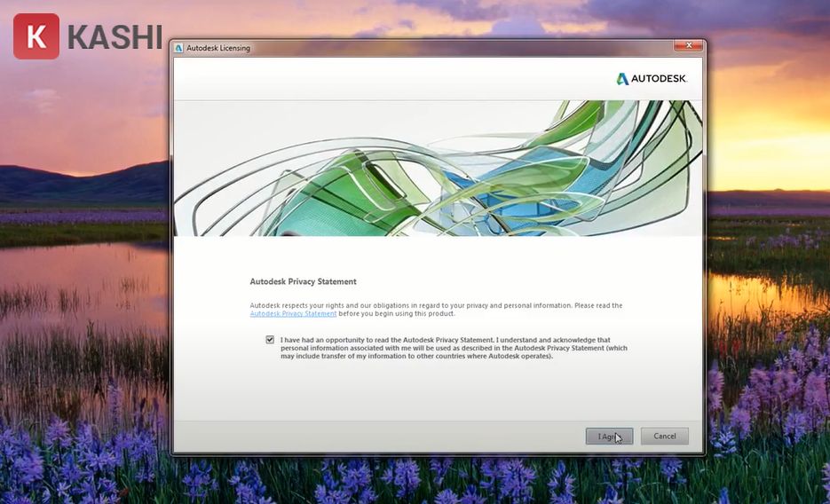Click the Autodesk Licensing title bar icon
The image size is (830, 504).
click(179, 48)
